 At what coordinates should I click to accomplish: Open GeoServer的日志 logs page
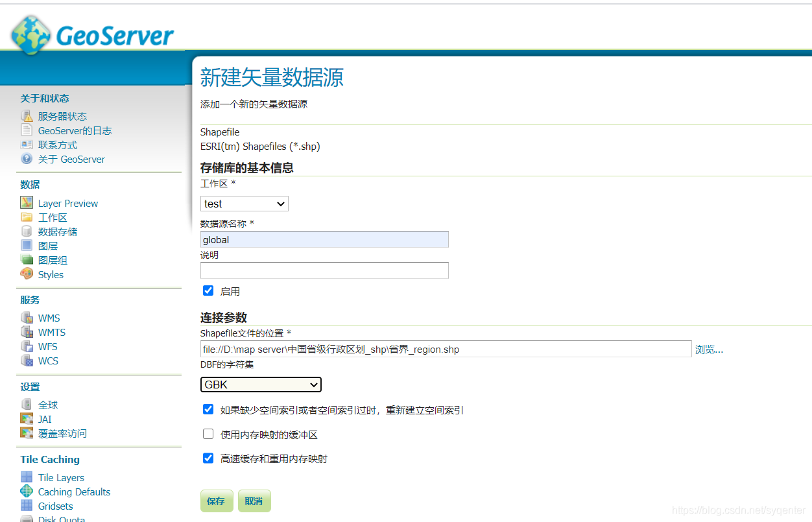[x=75, y=130]
